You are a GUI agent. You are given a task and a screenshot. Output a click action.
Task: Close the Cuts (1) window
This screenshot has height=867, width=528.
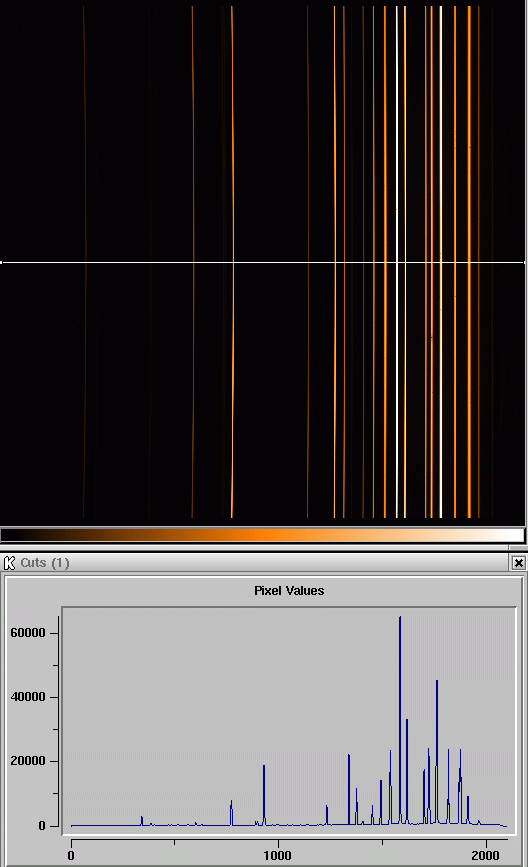(519, 563)
